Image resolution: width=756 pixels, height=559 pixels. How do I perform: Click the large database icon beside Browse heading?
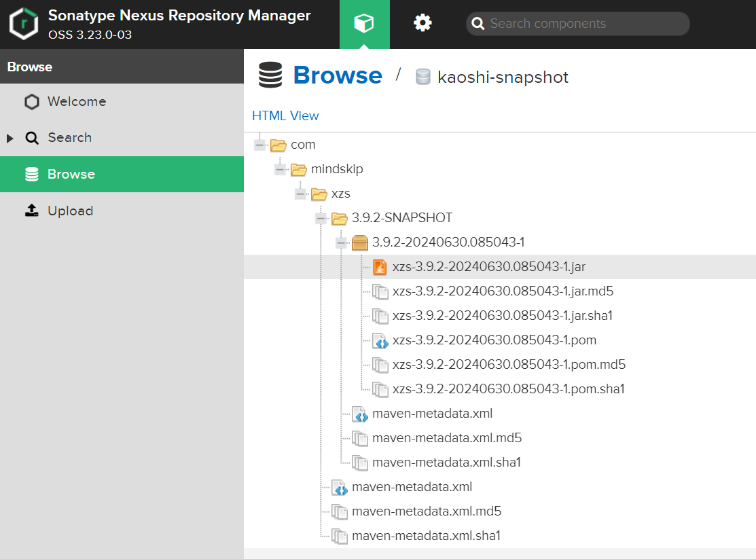(x=270, y=75)
